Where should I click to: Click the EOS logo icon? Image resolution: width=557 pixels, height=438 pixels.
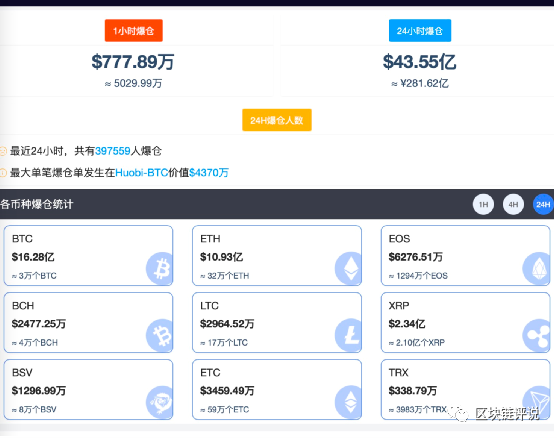(536, 269)
